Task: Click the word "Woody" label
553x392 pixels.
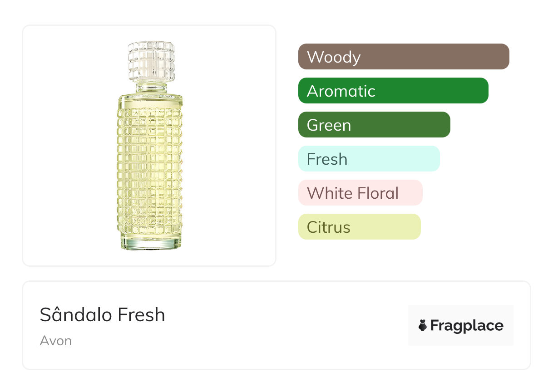Action: (x=334, y=57)
